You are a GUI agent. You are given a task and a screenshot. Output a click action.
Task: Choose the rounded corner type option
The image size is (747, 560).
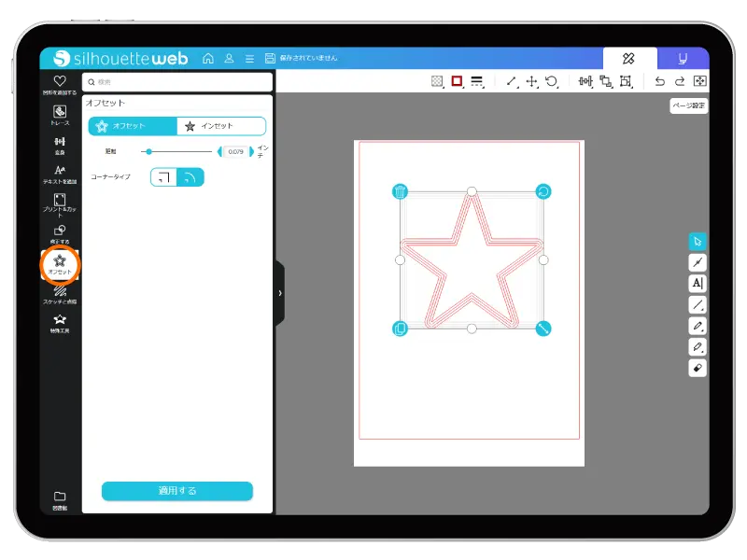(190, 177)
